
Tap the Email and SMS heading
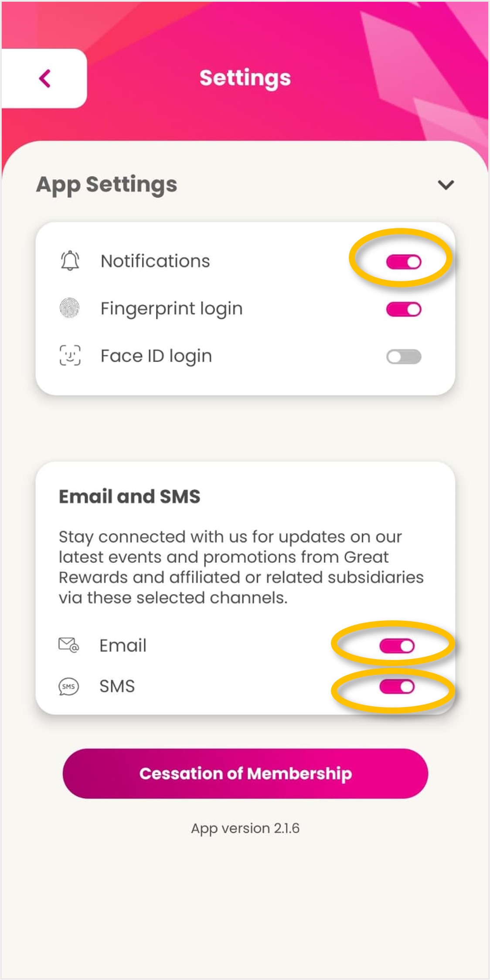129,496
